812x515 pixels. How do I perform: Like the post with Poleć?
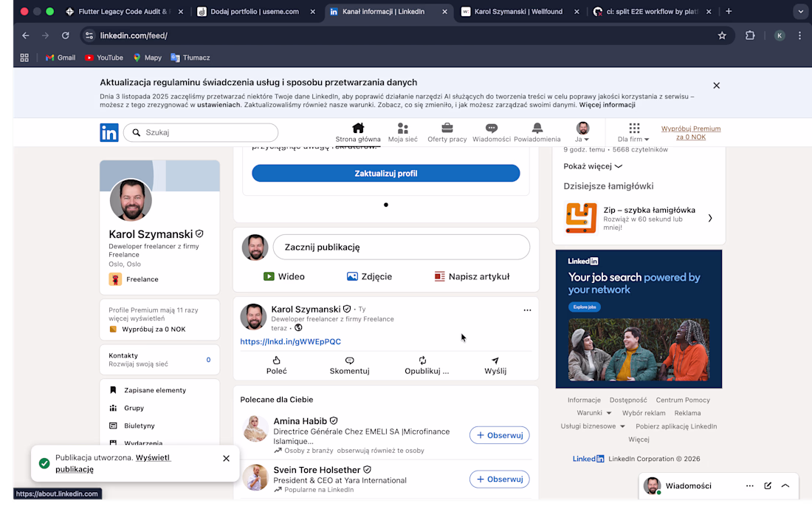point(277,365)
